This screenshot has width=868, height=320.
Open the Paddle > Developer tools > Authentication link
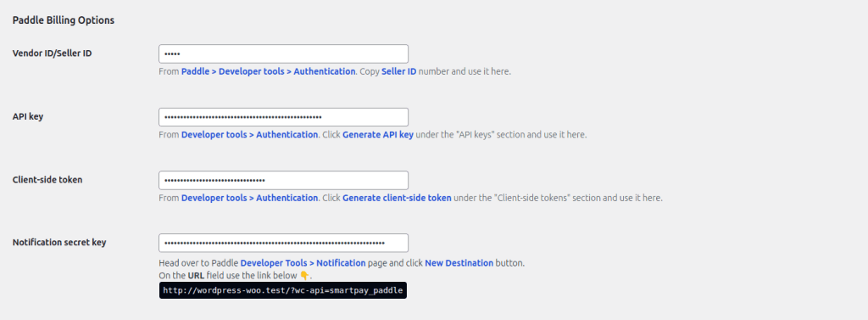tap(269, 71)
